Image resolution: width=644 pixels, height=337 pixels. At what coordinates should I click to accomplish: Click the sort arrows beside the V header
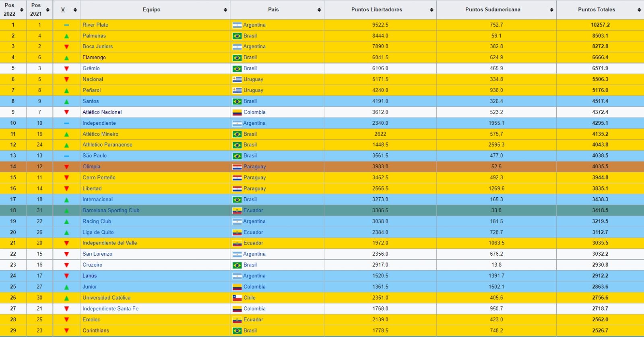point(75,10)
